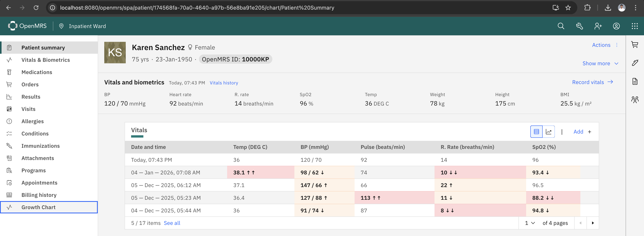This screenshot has height=236, width=644.
Task: Open the order basket cart icon
Action: 635,45
